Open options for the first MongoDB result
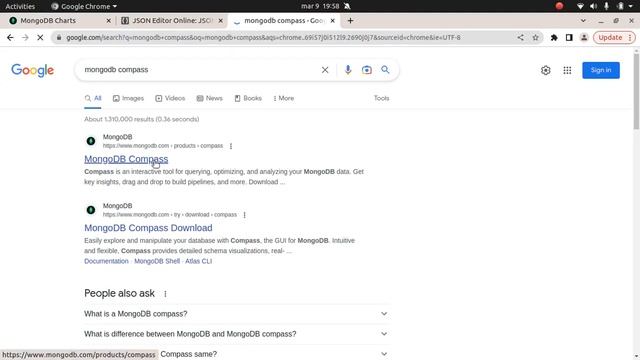This screenshot has width=640, height=360. pyautogui.click(x=231, y=146)
